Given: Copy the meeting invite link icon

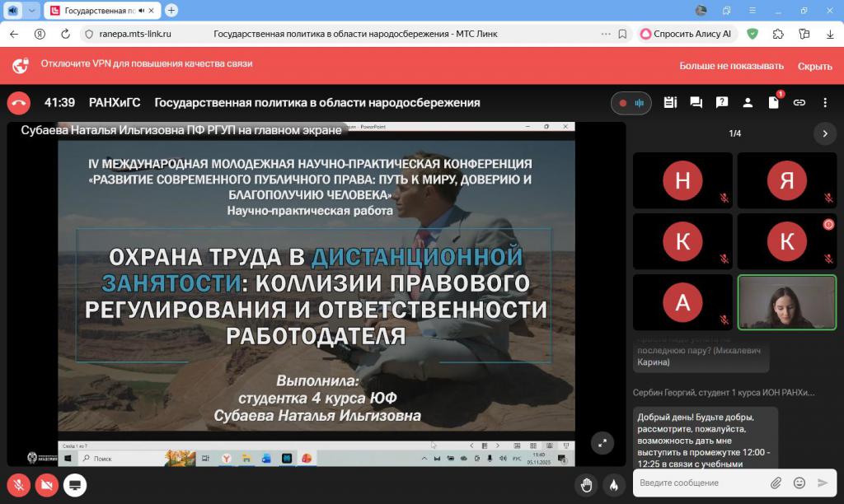Looking at the screenshot, I should tap(799, 103).
